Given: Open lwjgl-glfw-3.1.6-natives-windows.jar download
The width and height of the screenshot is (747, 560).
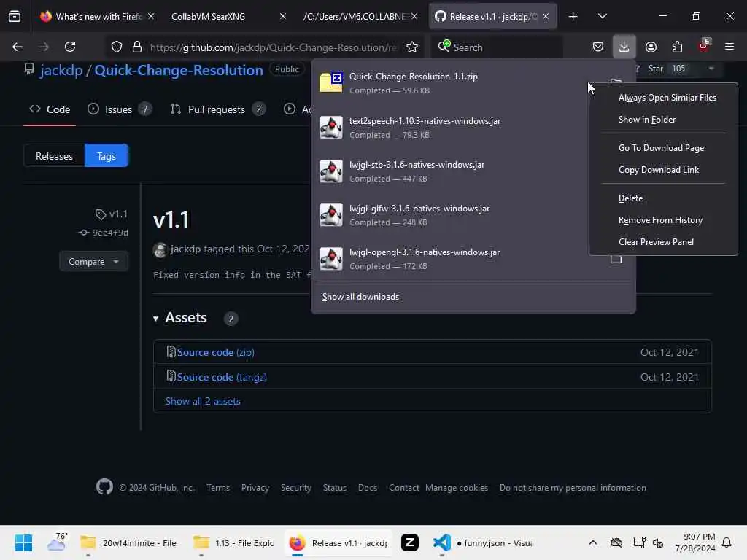Looking at the screenshot, I should [452, 215].
